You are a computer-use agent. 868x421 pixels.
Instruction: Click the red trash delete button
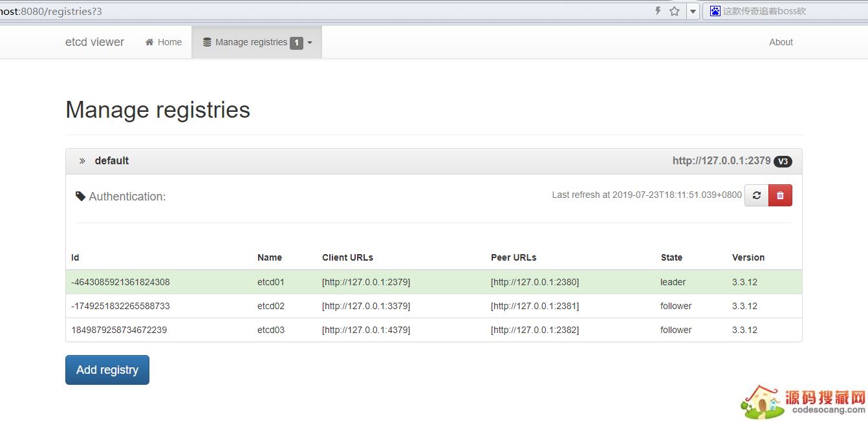point(780,195)
